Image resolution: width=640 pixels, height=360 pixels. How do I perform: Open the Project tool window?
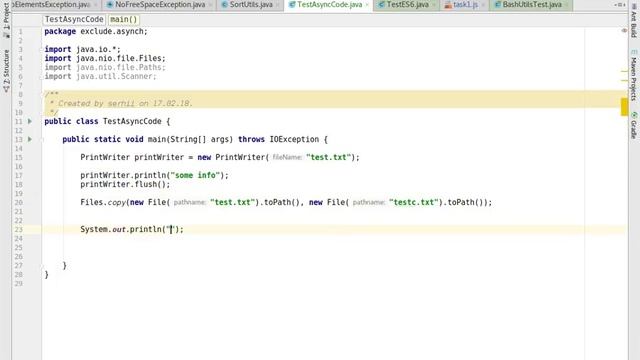[x=6, y=19]
